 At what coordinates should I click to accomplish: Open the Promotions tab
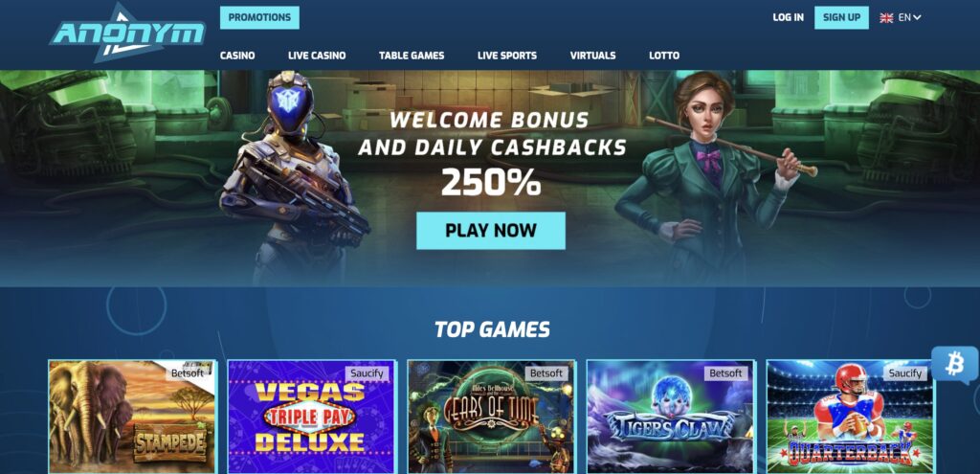point(259,17)
